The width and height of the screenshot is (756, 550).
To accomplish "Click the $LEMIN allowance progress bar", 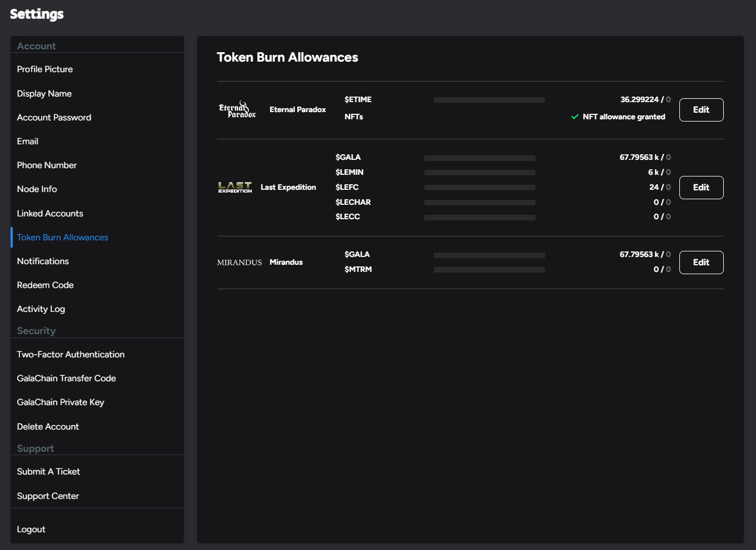I will click(x=480, y=173).
